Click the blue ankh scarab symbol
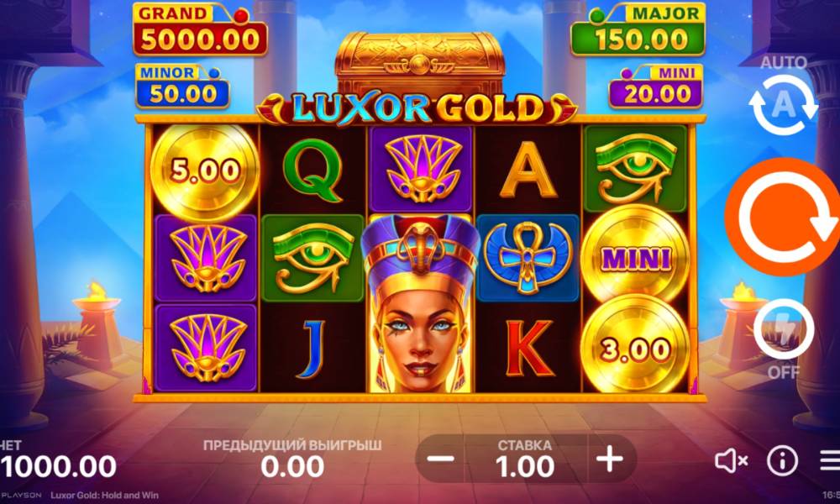This screenshot has width=840, height=504. 528,258
